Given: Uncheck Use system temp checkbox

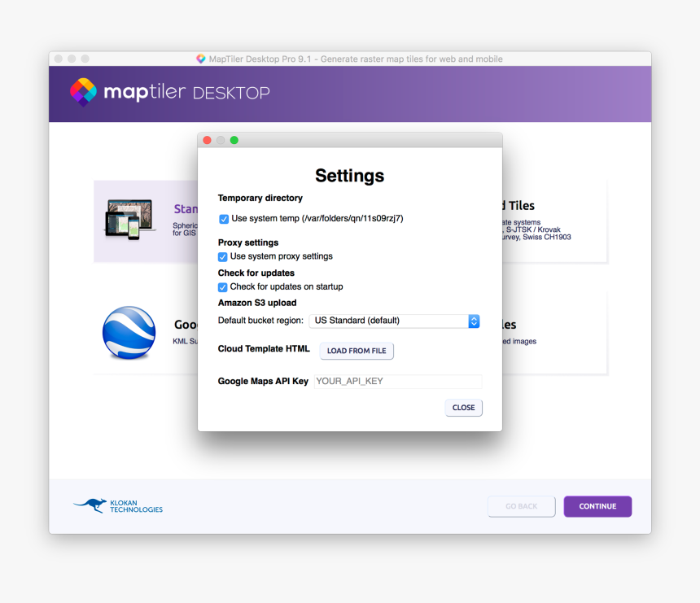Looking at the screenshot, I should [224, 219].
